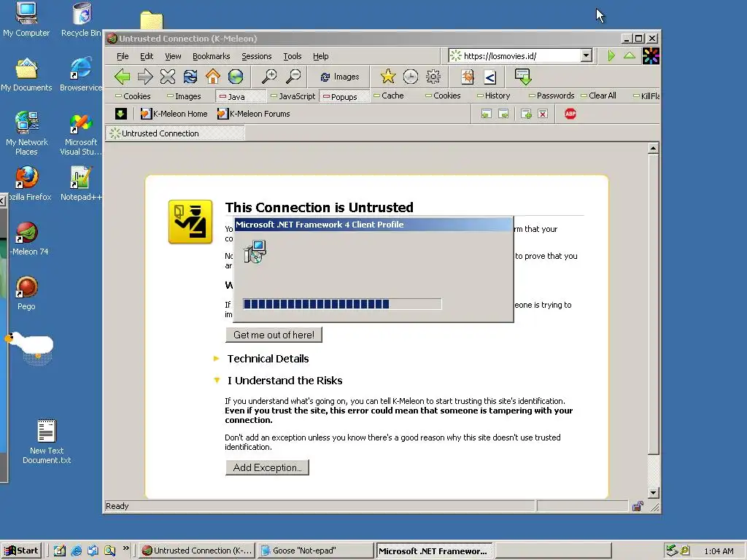Screen dimensions: 747x560
Task: Select Mozilla Firefox desktop icon
Action: click(x=28, y=183)
